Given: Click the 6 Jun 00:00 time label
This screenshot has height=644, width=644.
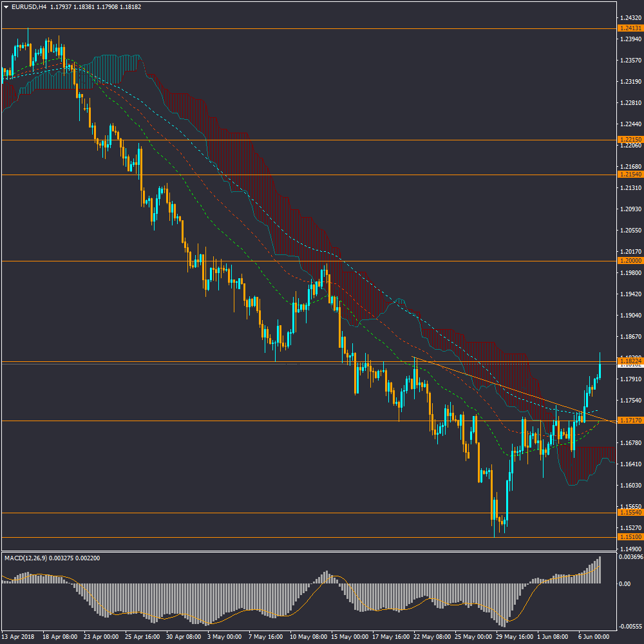Looking at the screenshot, I should point(594,636).
